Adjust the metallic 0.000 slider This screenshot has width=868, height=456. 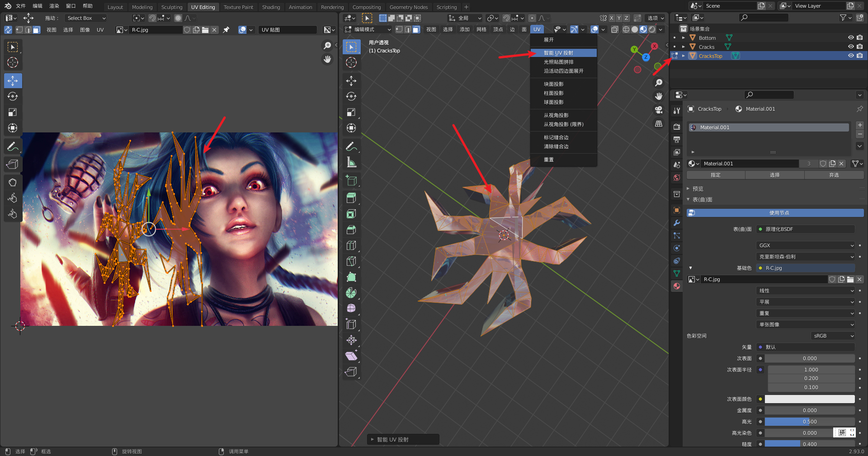(809, 410)
